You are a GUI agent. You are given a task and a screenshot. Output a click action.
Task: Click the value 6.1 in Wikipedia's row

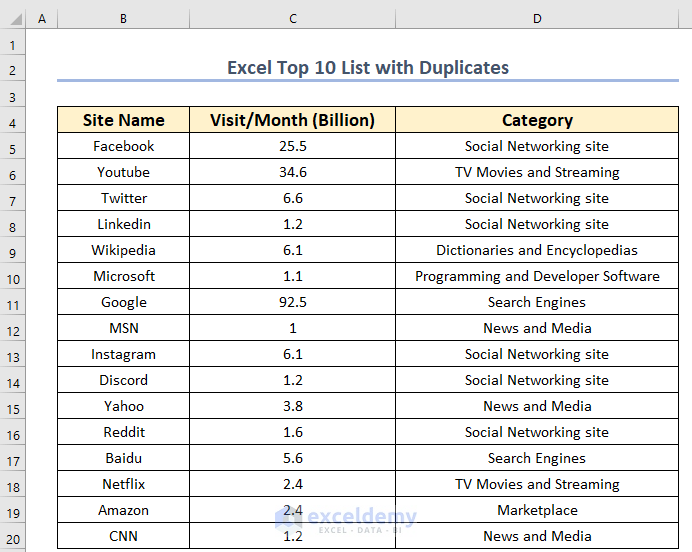[x=293, y=250]
